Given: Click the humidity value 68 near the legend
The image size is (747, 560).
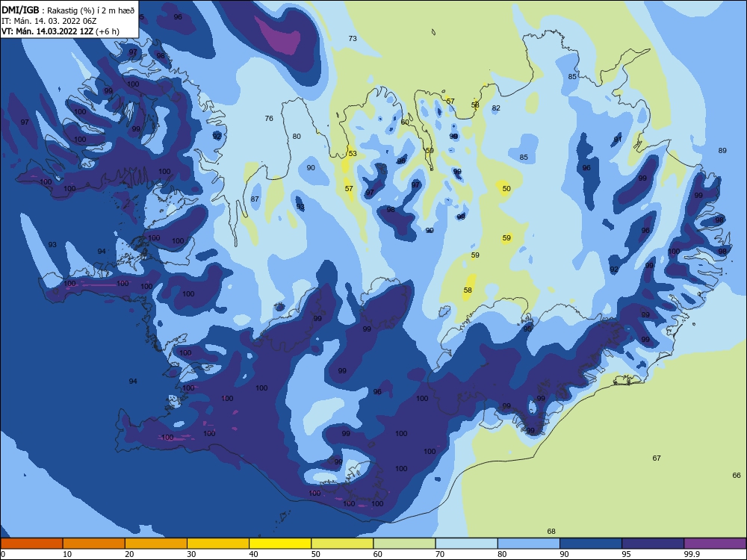Looking at the screenshot, I should pyautogui.click(x=551, y=532).
